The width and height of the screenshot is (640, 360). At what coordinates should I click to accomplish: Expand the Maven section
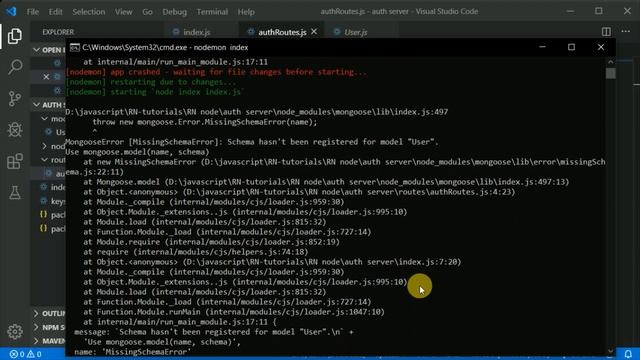49,341
